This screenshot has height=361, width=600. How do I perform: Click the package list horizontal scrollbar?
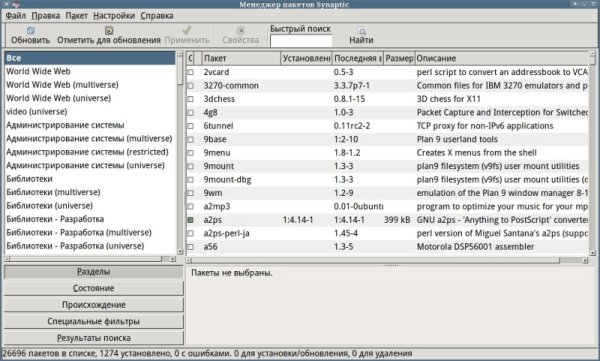coord(387,260)
